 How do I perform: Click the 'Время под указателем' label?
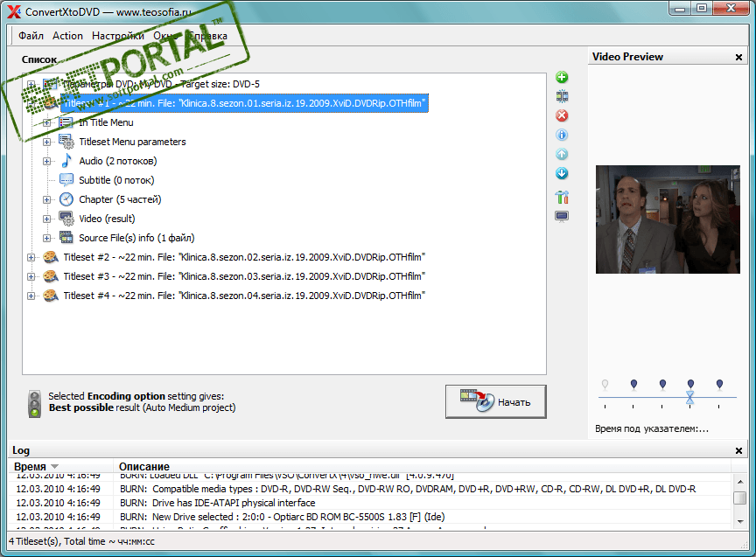651,428
